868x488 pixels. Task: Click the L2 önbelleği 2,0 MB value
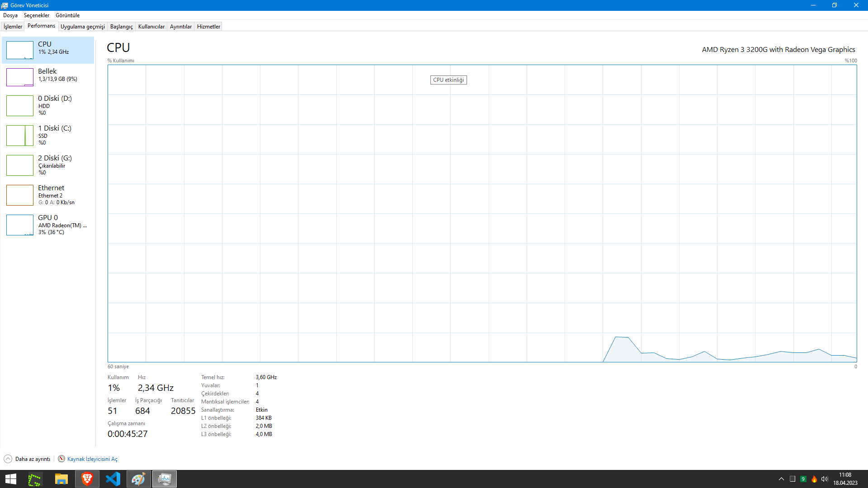[264, 426]
